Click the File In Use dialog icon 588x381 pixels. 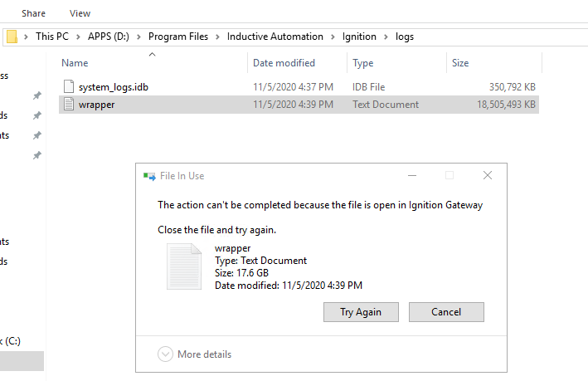[149, 176]
